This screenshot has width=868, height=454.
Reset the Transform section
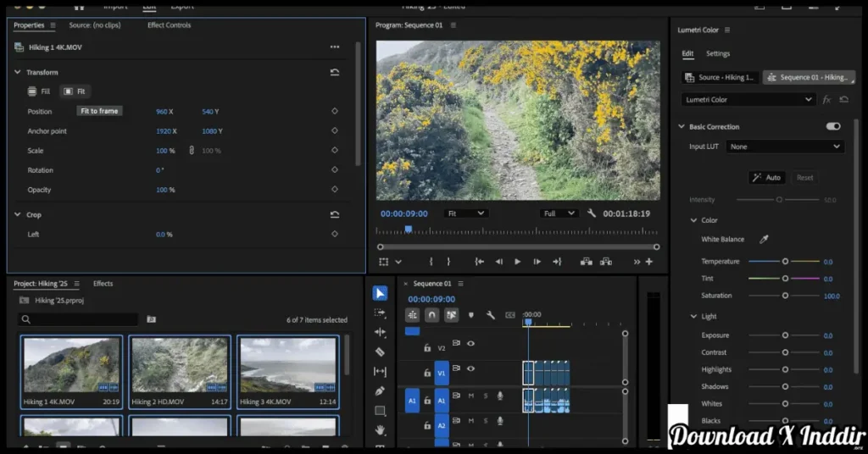(334, 72)
